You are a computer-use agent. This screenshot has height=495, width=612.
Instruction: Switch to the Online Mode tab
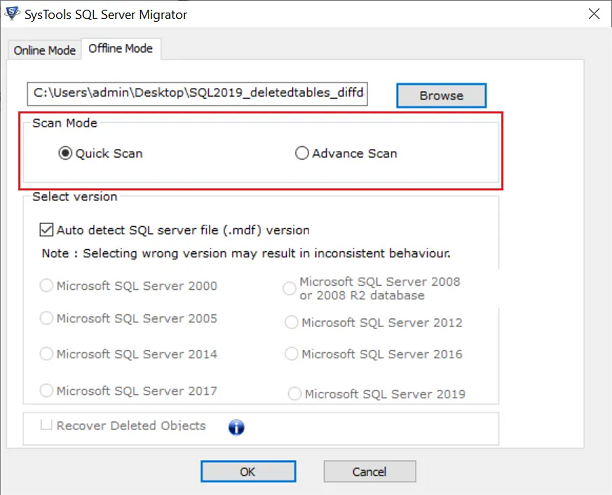pyautogui.click(x=44, y=50)
